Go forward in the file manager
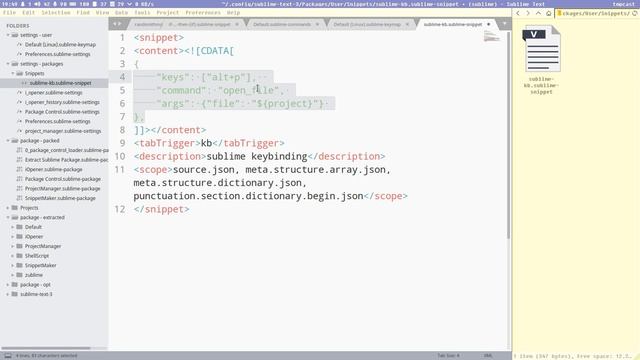This screenshot has width=640, height=360. tap(528, 13)
